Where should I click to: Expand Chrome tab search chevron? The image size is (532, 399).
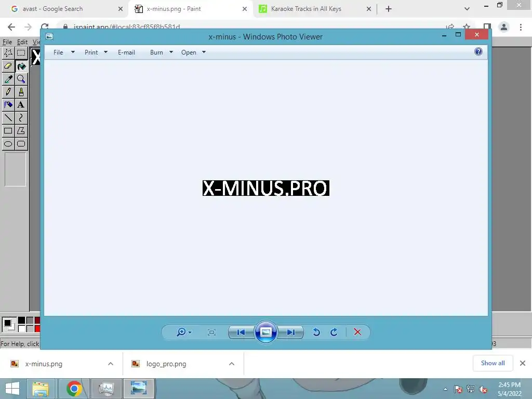click(467, 9)
